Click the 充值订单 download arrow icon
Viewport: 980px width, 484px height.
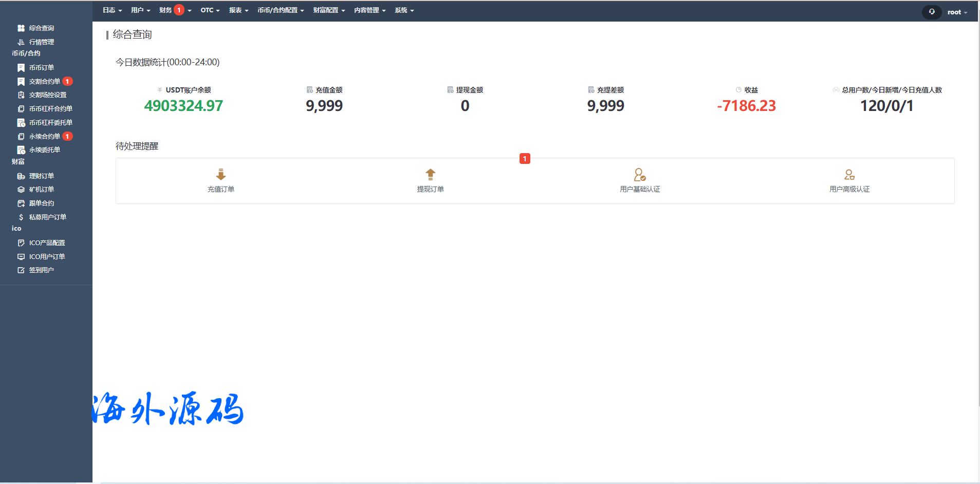click(x=221, y=175)
